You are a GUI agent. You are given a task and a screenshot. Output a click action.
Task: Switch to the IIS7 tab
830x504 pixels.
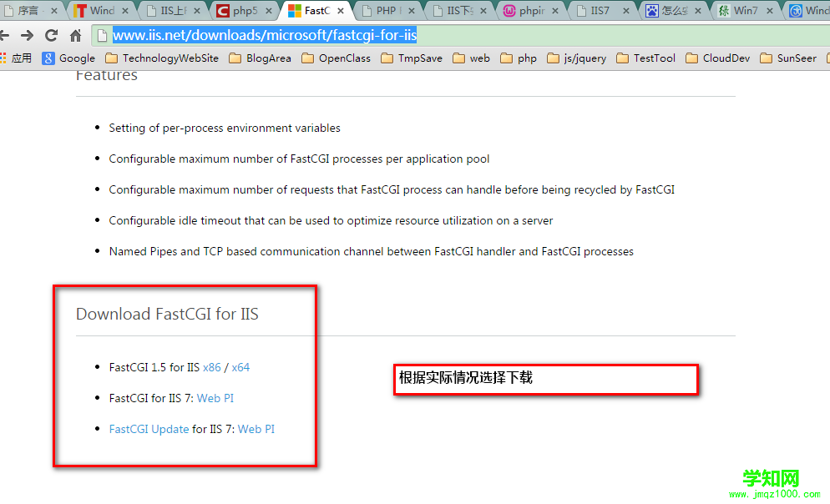point(602,11)
